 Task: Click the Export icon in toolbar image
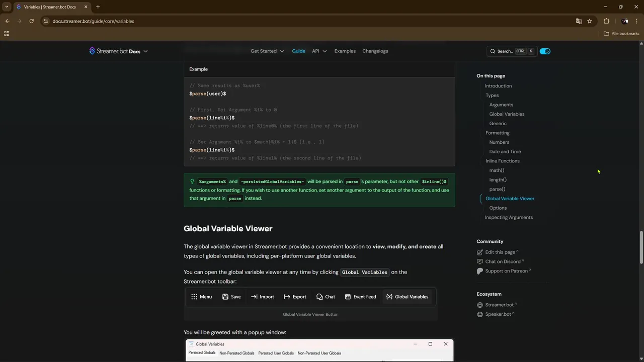[287, 297]
